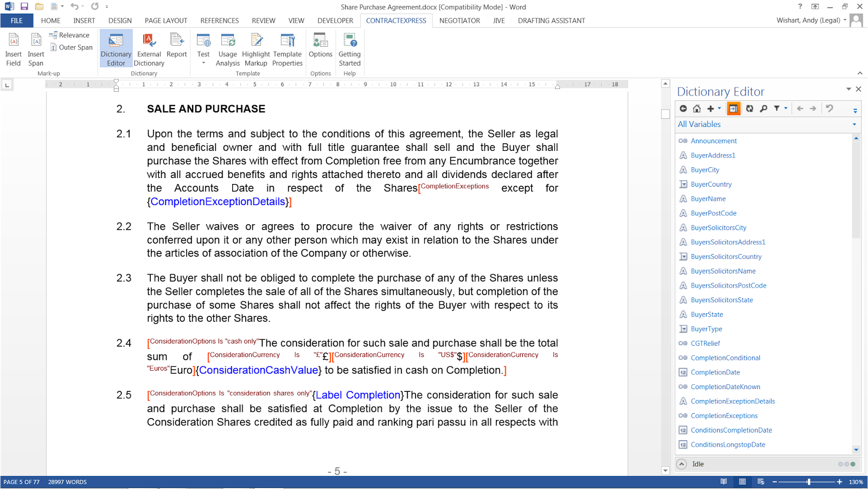This screenshot has width=868, height=489.
Task: Click the Report ribbon button
Action: (177, 46)
